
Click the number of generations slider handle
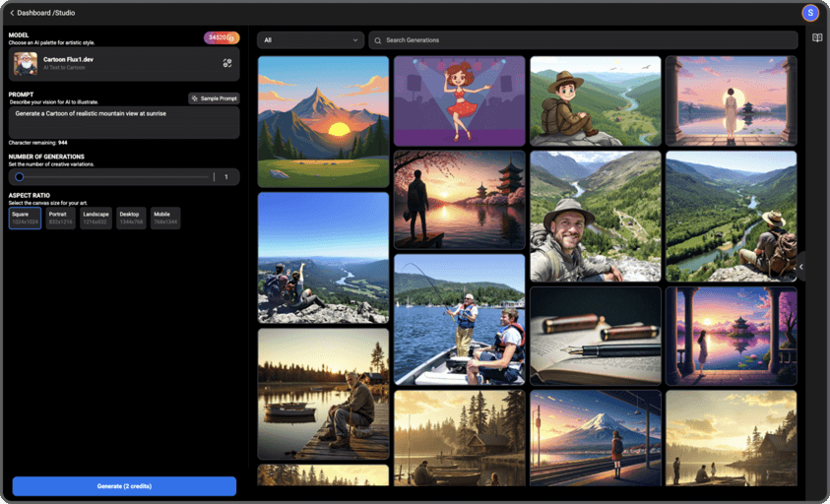click(x=19, y=177)
